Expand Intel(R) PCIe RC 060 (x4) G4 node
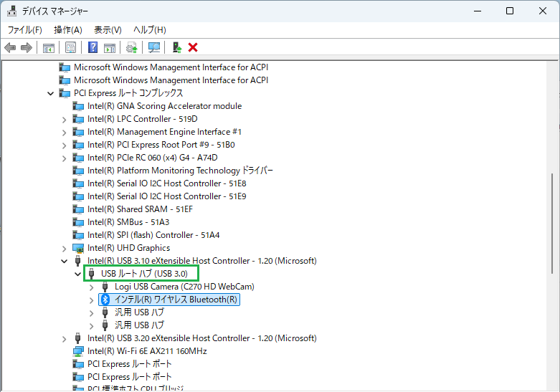The height and width of the screenshot is (392, 560). pos(65,158)
